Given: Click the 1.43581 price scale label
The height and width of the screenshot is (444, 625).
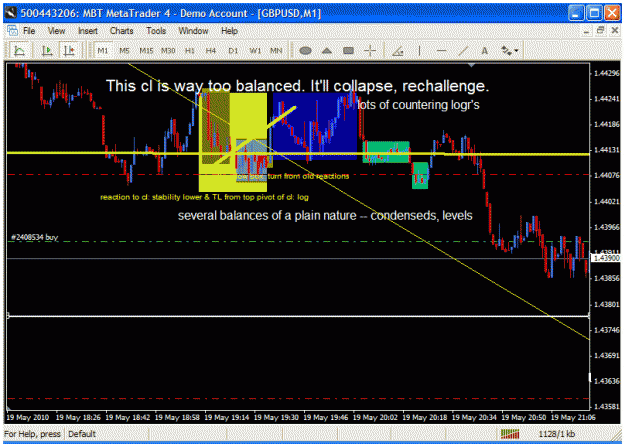Looking at the screenshot, I should tap(607, 407).
